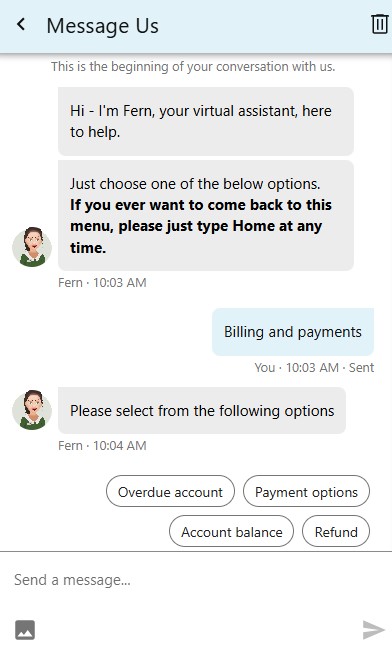Click Fern's avatar beside 'Please select' message
The width and height of the screenshot is (392, 649).
pyautogui.click(x=32, y=410)
